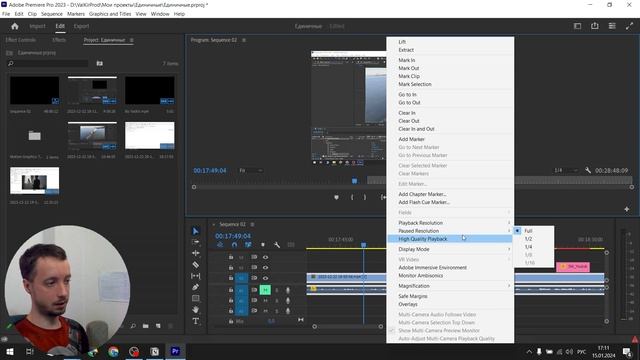The width and height of the screenshot is (640, 360).
Task: Open the Program Sequence 02 panel menu
Action: (244, 40)
